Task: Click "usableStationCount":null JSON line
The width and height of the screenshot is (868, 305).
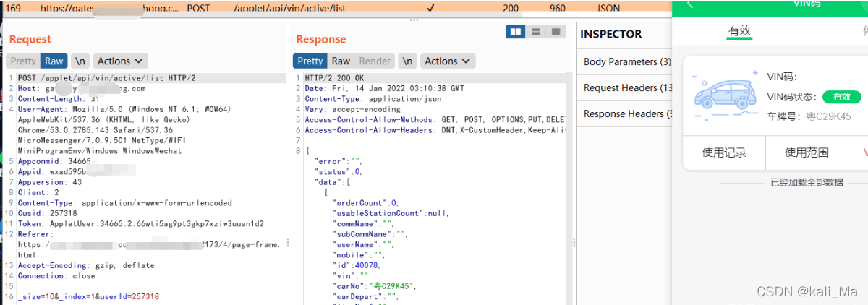Action: (x=391, y=214)
